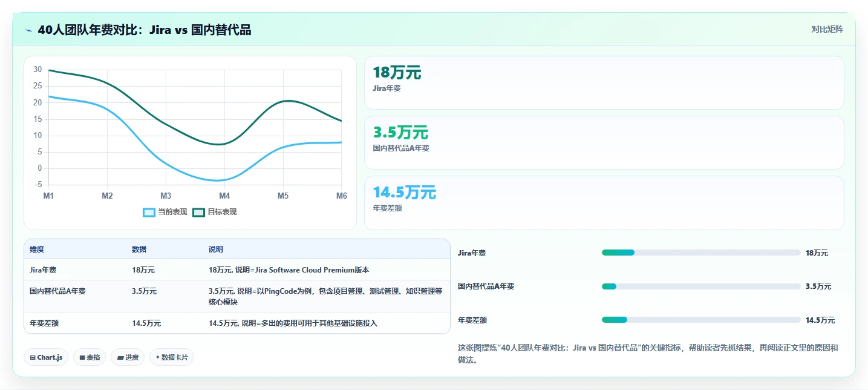The width and height of the screenshot is (868, 390).
Task: Click the M1 axis label
Action: [48, 196]
